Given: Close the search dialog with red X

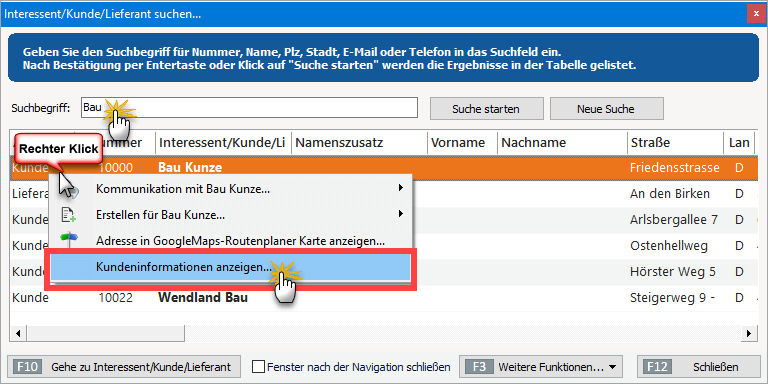Looking at the screenshot, I should coord(756,14).
